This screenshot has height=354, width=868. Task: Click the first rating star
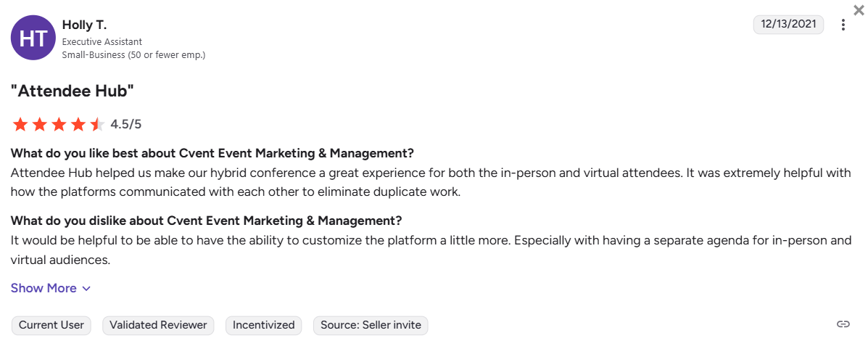(x=20, y=124)
